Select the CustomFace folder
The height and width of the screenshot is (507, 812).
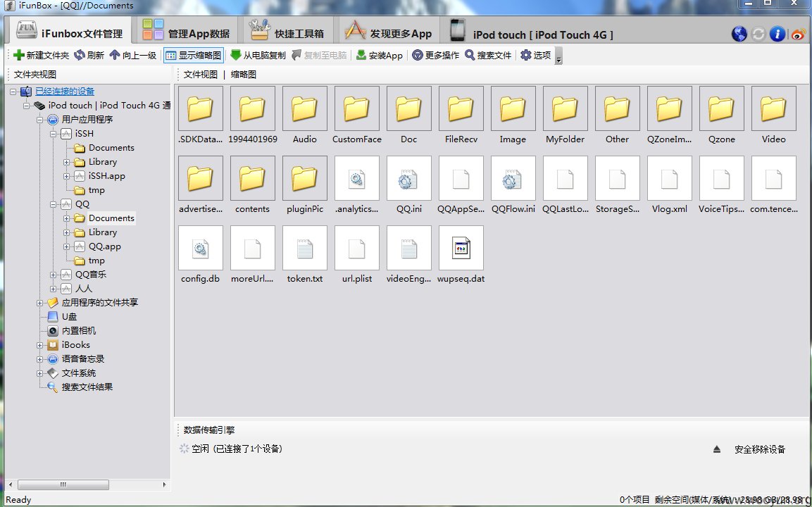(x=357, y=115)
